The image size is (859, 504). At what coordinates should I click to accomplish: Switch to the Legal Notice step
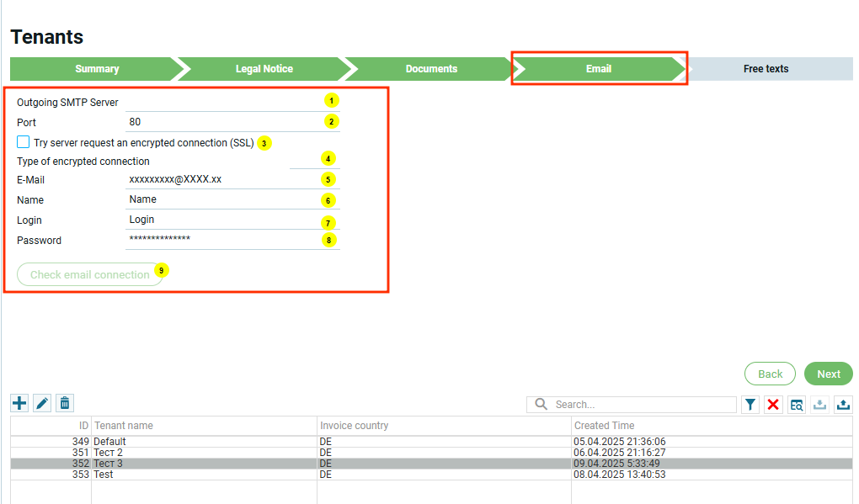pos(264,69)
